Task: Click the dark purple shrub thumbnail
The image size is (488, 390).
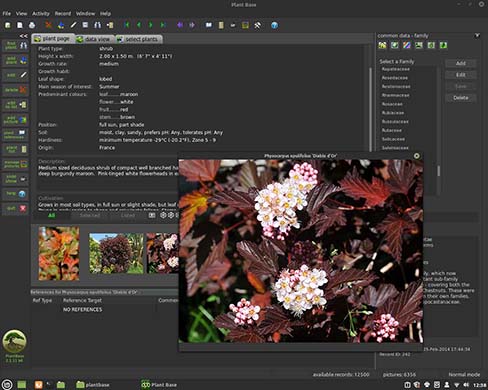Action: (x=116, y=253)
